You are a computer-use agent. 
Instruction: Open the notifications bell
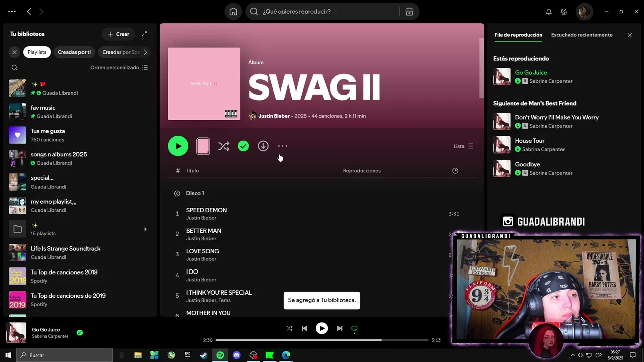click(549, 12)
